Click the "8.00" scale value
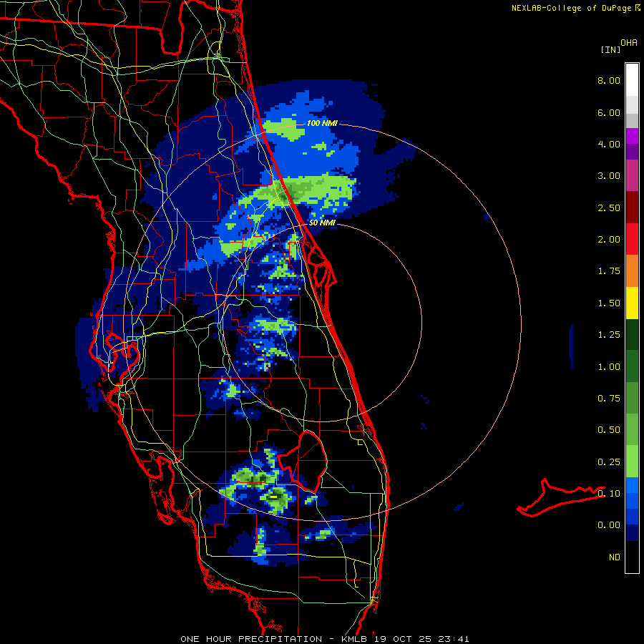The height and width of the screenshot is (644, 644). click(609, 80)
